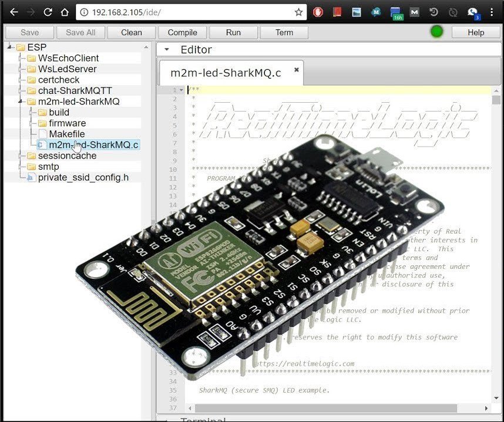Click the private_ssid_config.h file icon
504x422 pixels.
(31, 178)
